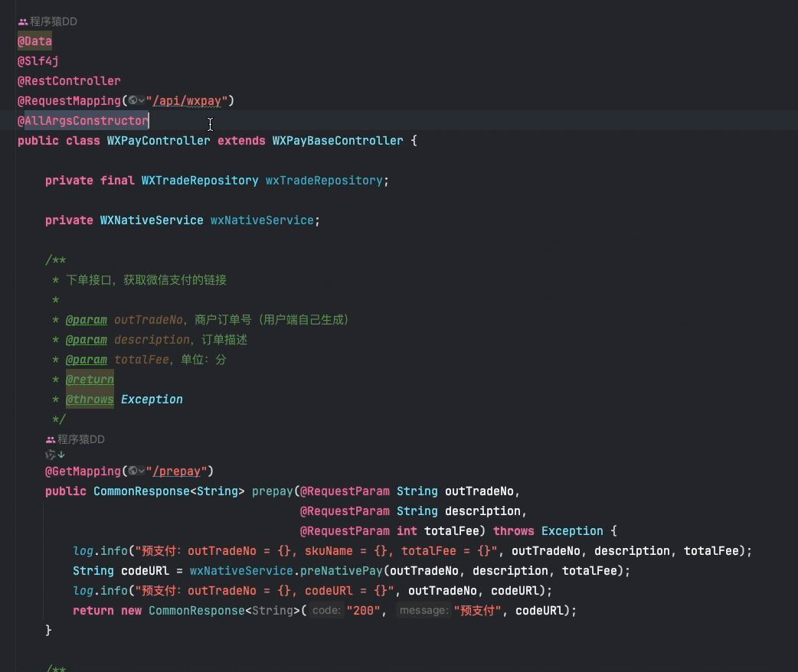Image resolution: width=798 pixels, height=672 pixels.
Task: Click the @GetMapping annotation name
Action: click(x=83, y=471)
